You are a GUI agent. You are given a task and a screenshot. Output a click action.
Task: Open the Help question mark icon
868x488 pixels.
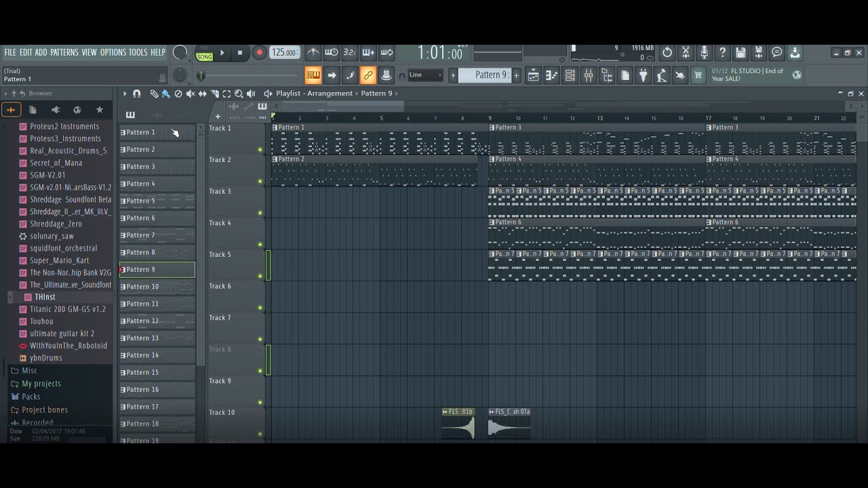pyautogui.click(x=722, y=53)
